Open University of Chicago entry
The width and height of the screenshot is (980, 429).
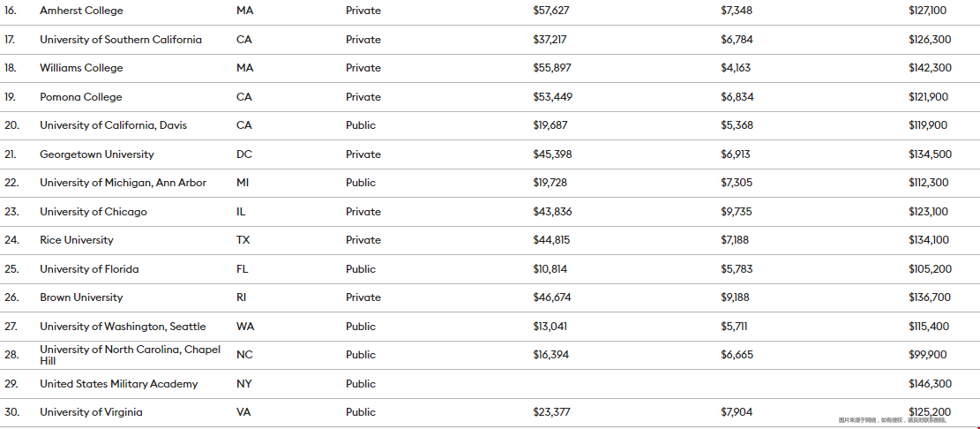pos(94,212)
